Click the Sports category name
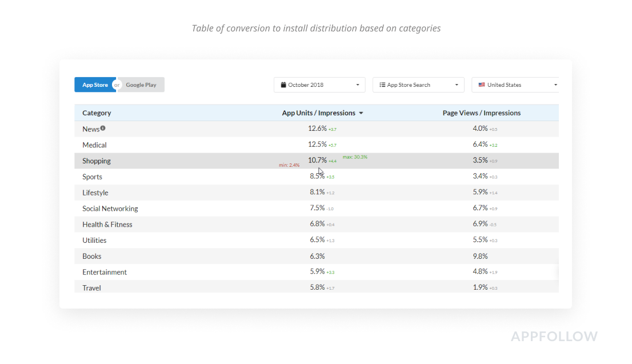Screen dimensions: 632x364 coord(93,177)
